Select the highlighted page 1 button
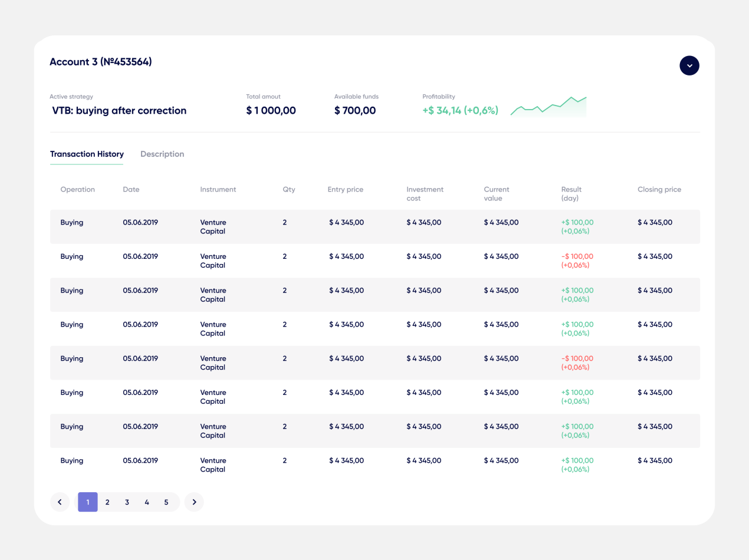 [x=88, y=502]
